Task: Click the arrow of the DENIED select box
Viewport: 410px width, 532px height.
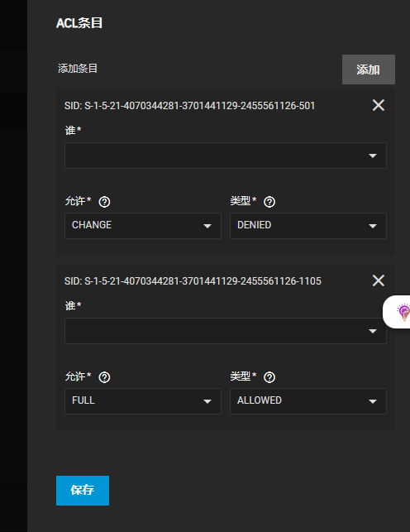Action: 373,226
